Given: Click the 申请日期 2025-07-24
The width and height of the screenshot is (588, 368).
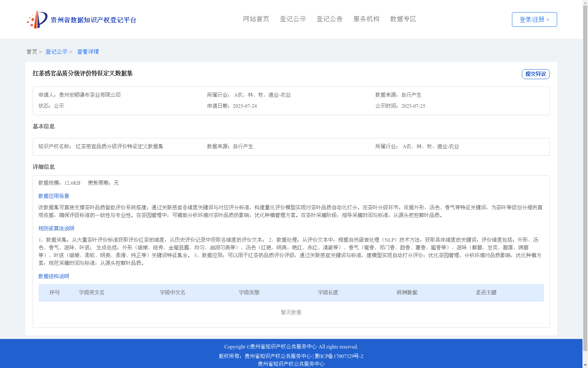Looking at the screenshot, I should click(245, 106).
